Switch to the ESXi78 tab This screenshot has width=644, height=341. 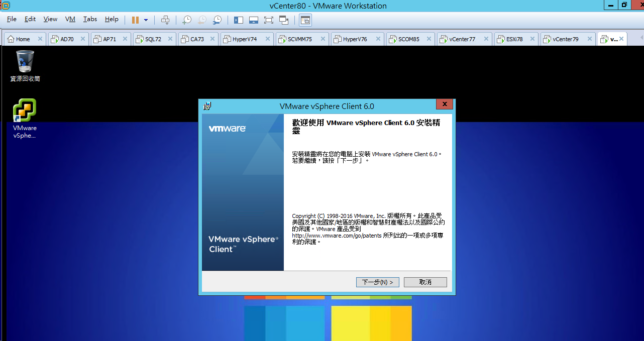514,39
